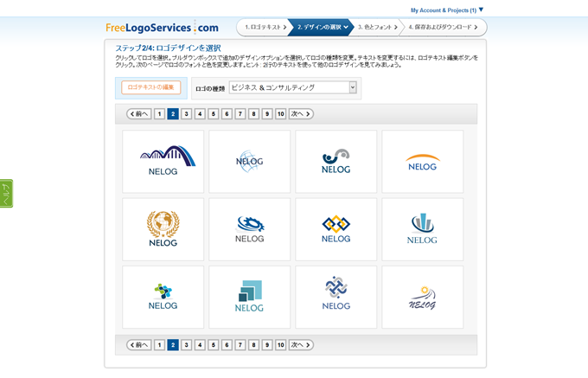The image size is (588, 378).
Task: Choose the city buildings orbit logo
Action: pos(423,229)
